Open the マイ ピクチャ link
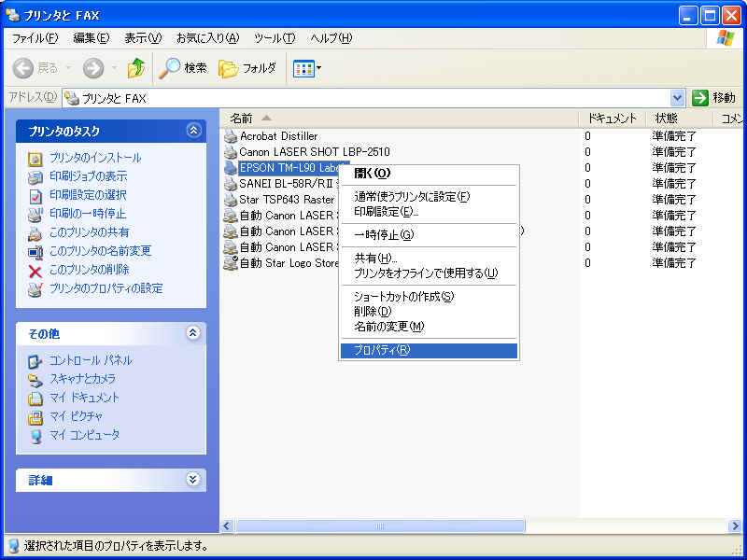This screenshot has height=560, width=747. click(77, 416)
